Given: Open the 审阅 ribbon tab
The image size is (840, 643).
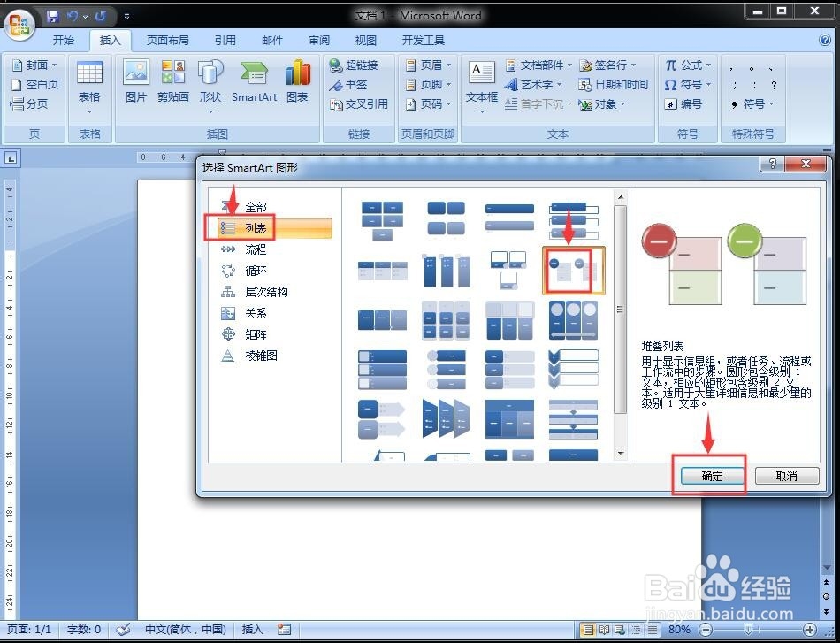Looking at the screenshot, I should pyautogui.click(x=318, y=39).
